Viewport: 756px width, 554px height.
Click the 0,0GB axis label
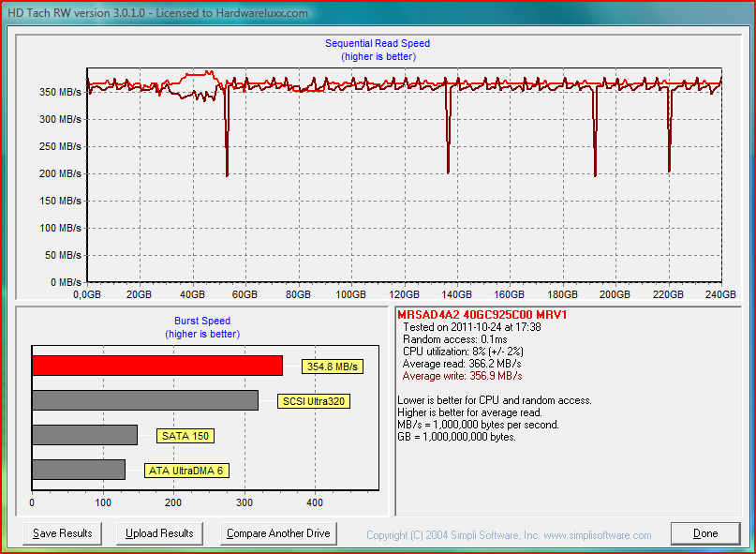87,294
